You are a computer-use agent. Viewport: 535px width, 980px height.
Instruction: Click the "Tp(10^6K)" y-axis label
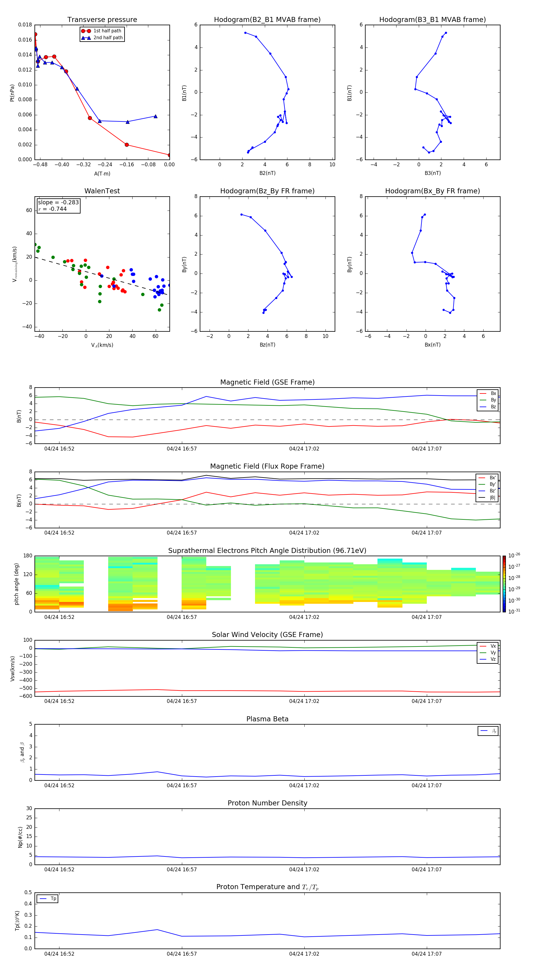pos(17,921)
